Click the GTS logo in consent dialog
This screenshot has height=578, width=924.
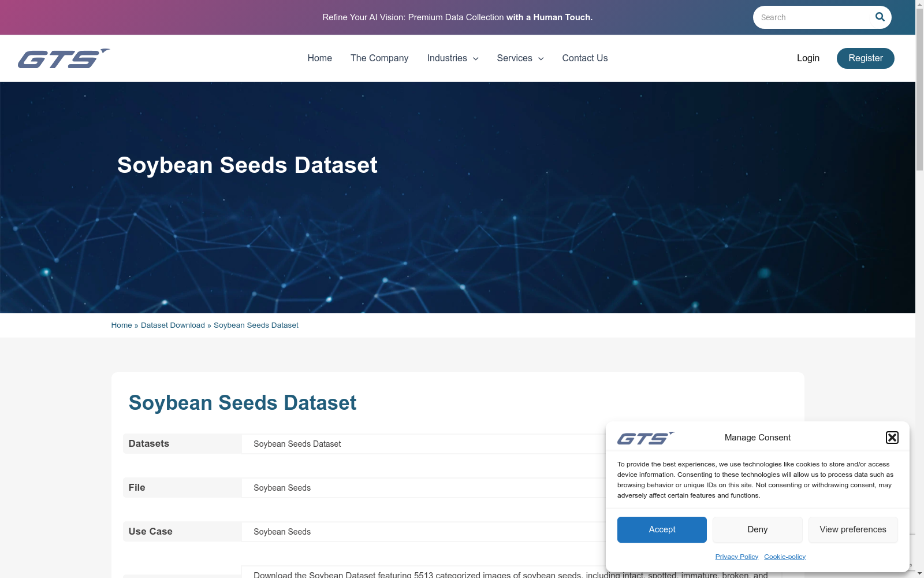(646, 438)
